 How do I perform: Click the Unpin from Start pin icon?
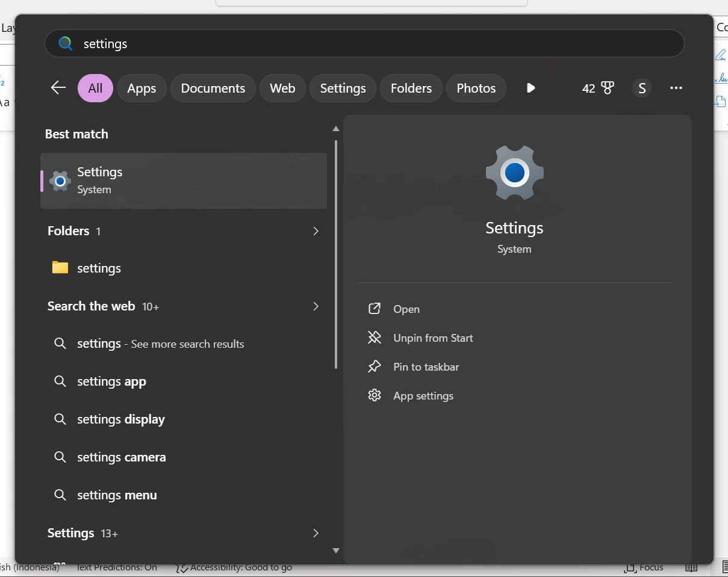coord(375,338)
